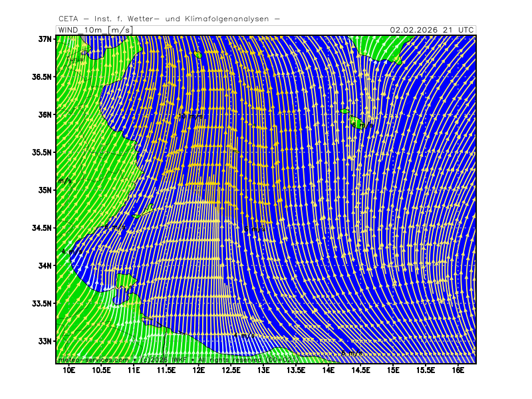Click the 16E longitude label
Screen dimensions: 532x399
tap(458, 370)
